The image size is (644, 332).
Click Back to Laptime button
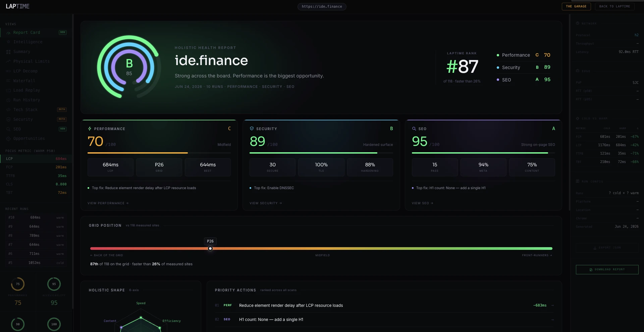click(614, 6)
